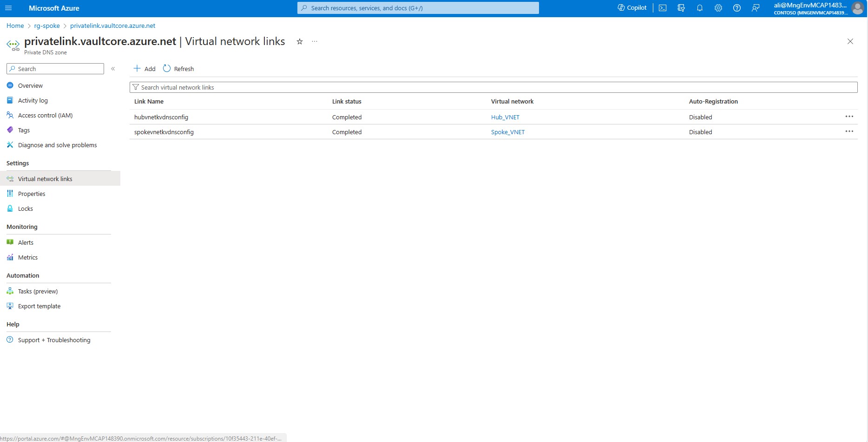Screen dimensions: 868x442
Task: Open Export template under Automation
Action: coord(39,306)
